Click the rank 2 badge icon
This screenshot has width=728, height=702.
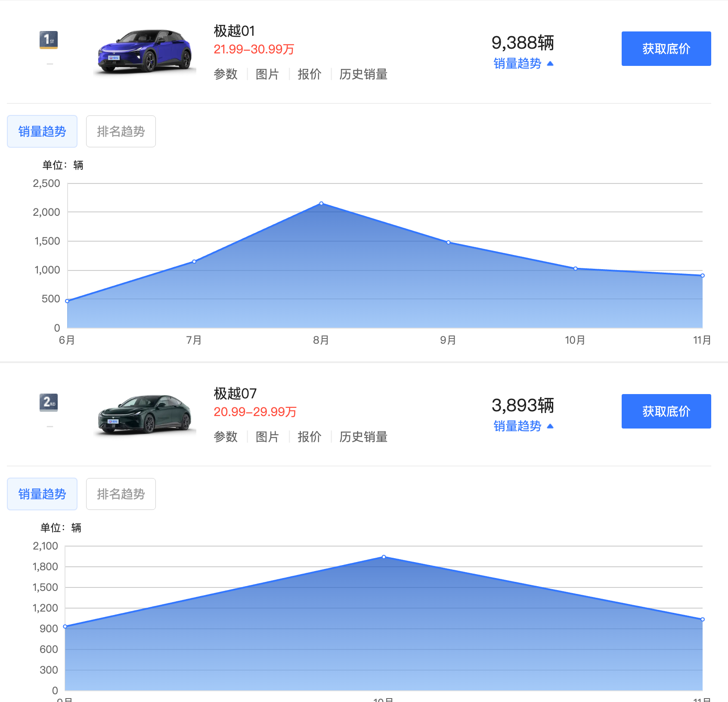49,403
